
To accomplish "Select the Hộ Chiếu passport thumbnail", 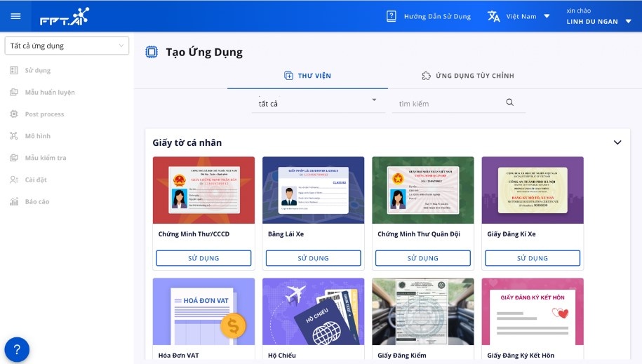I will (313, 311).
